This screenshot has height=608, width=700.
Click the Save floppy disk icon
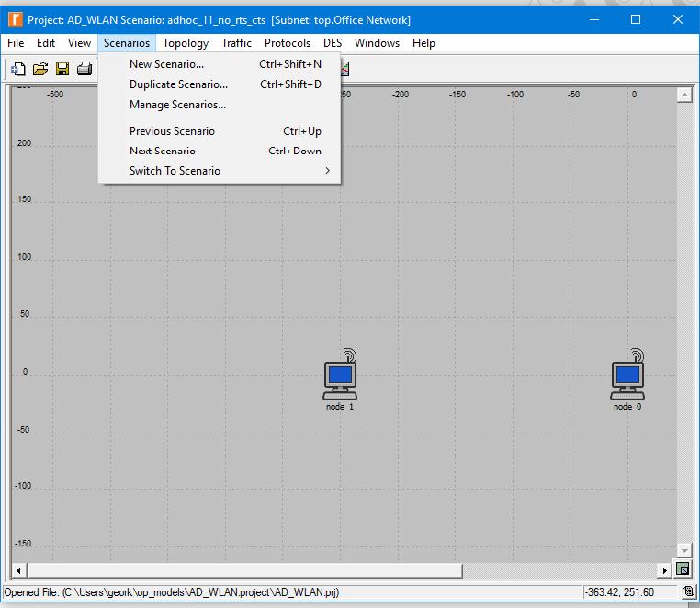pyautogui.click(x=62, y=69)
